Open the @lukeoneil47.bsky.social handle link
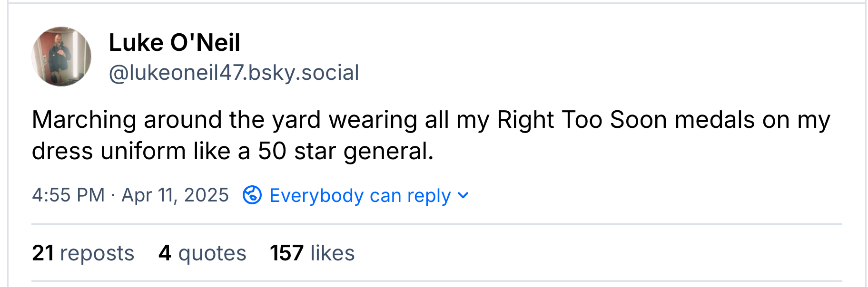The image size is (868, 287). coord(234,73)
